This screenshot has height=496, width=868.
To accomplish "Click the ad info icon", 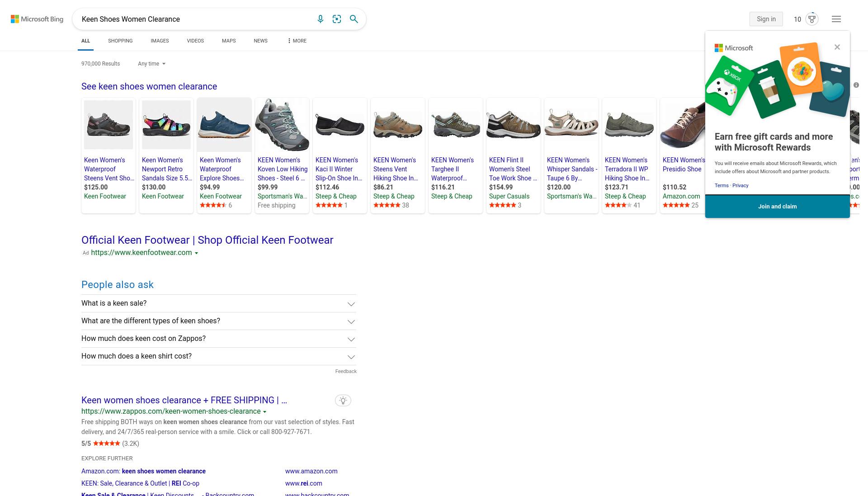I will click(856, 85).
